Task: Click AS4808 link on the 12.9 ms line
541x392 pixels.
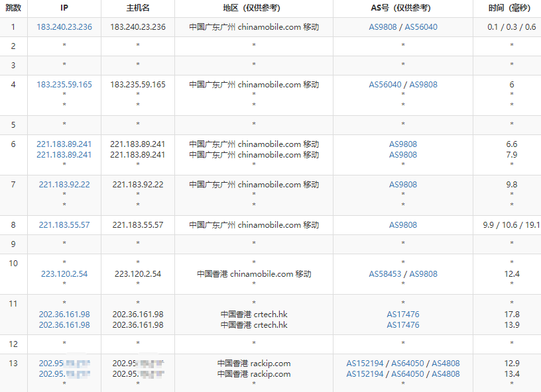Action: (446, 363)
